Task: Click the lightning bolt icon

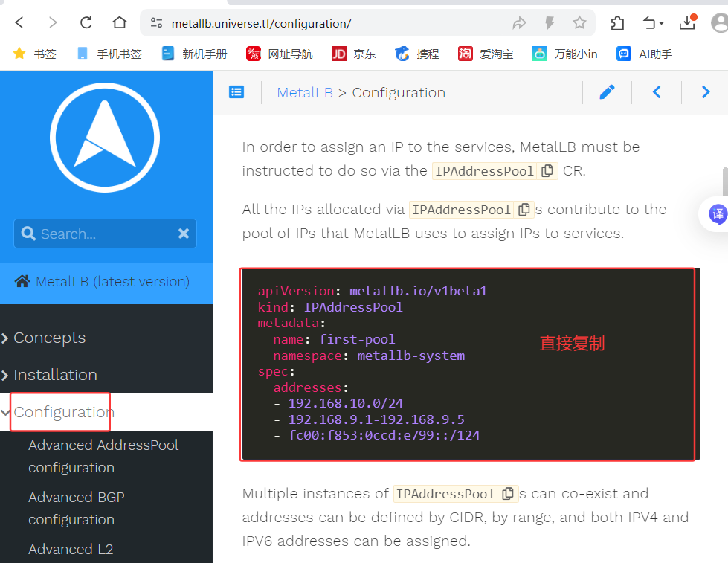Action: [550, 23]
